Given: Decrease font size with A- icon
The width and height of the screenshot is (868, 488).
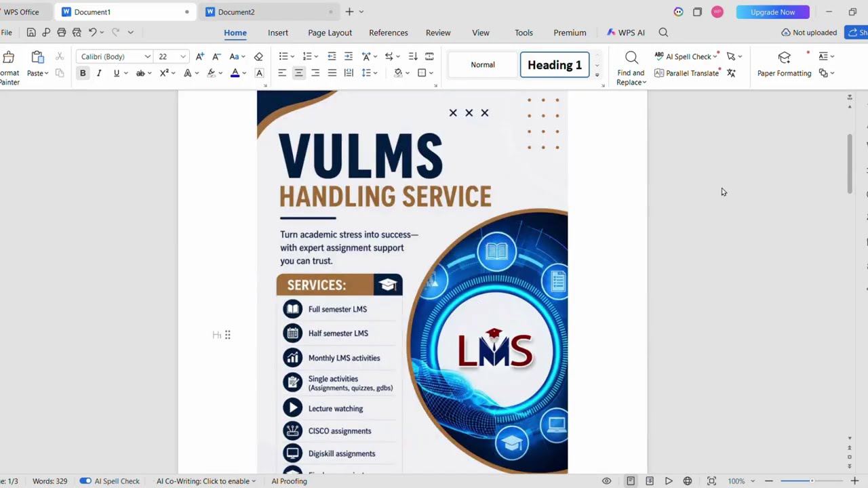Looking at the screenshot, I should pos(216,56).
